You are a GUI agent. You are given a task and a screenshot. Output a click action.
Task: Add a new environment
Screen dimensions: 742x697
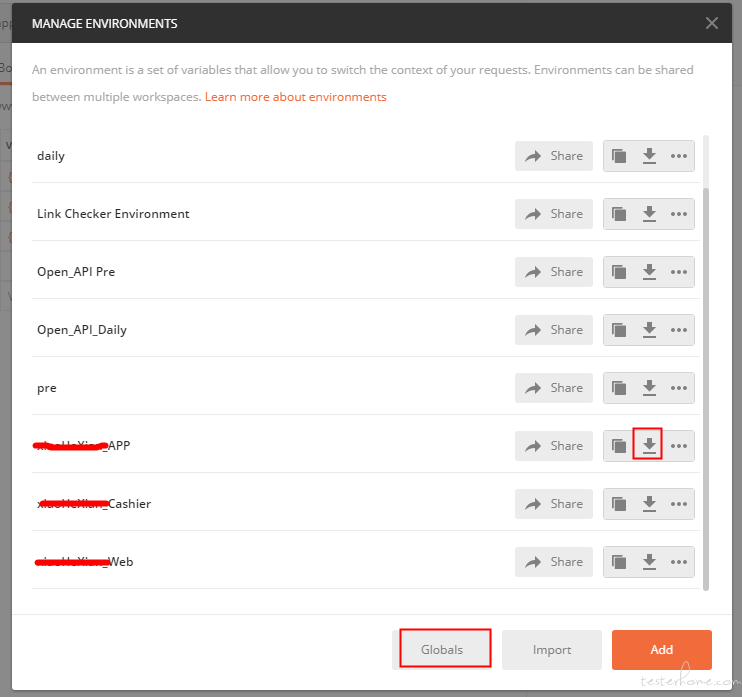[x=662, y=649]
